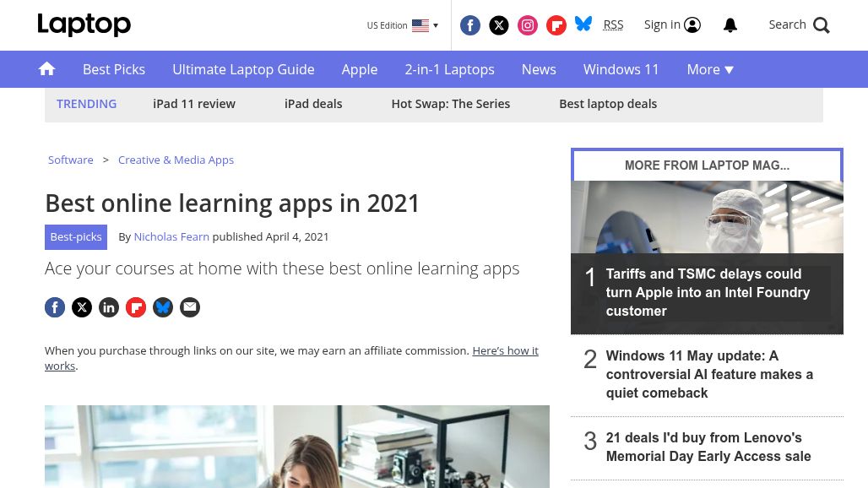Go to homepage via home icon

(x=47, y=68)
